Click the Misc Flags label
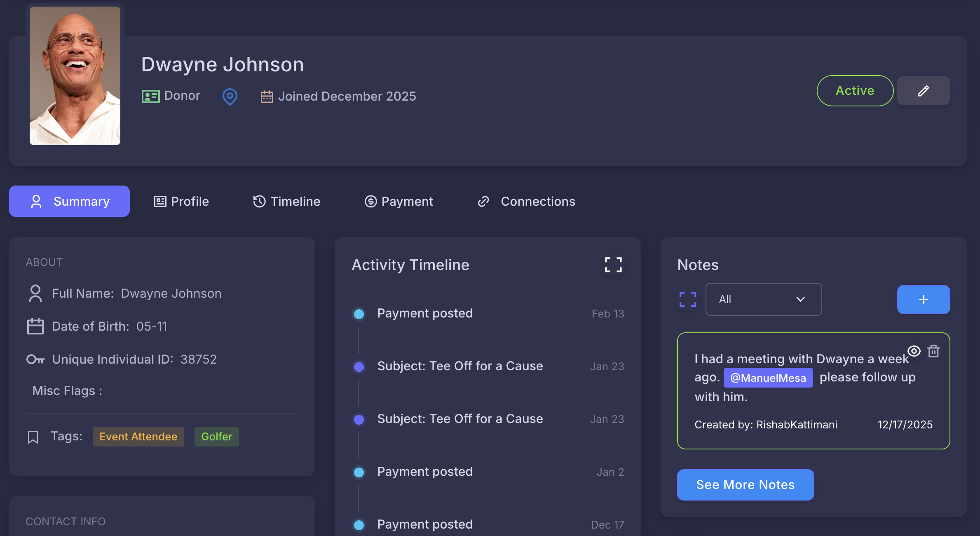The image size is (980, 536). pyautogui.click(x=67, y=391)
